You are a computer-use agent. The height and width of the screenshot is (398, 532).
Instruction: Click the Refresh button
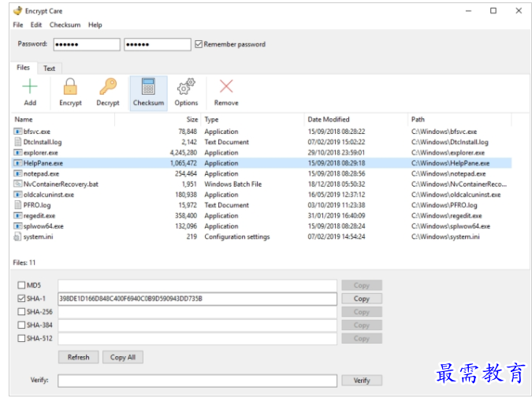(x=78, y=357)
